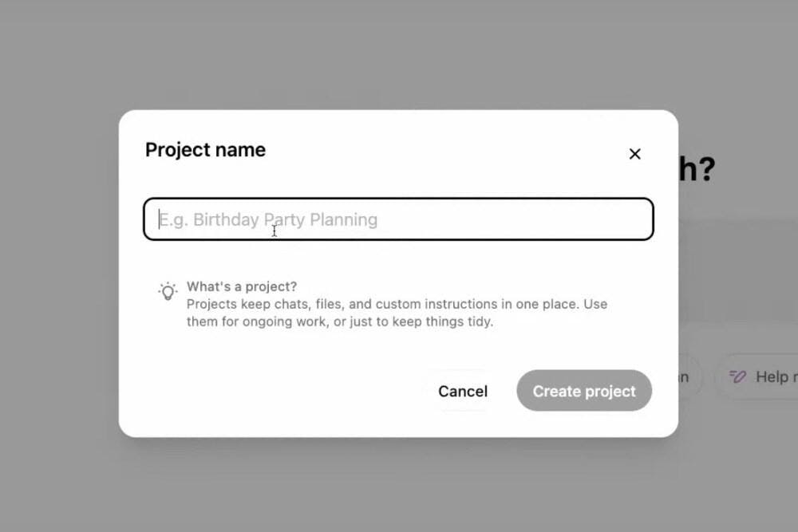The image size is (798, 532).
Task: Click the "What's a project?" heading
Action: click(x=242, y=286)
